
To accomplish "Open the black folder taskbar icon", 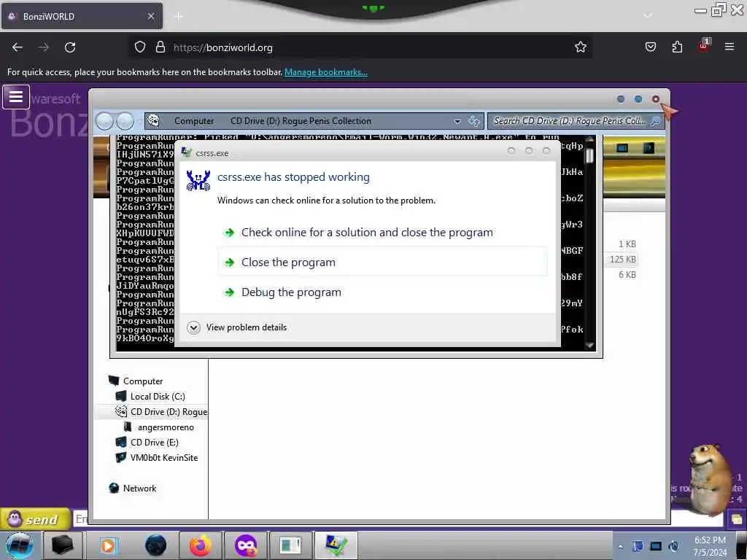I will [63, 545].
